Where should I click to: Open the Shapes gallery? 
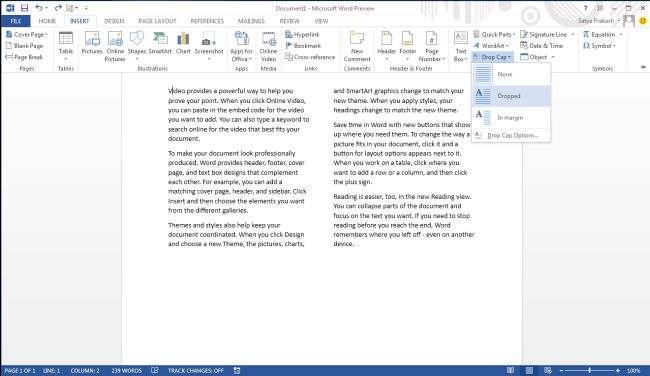137,46
